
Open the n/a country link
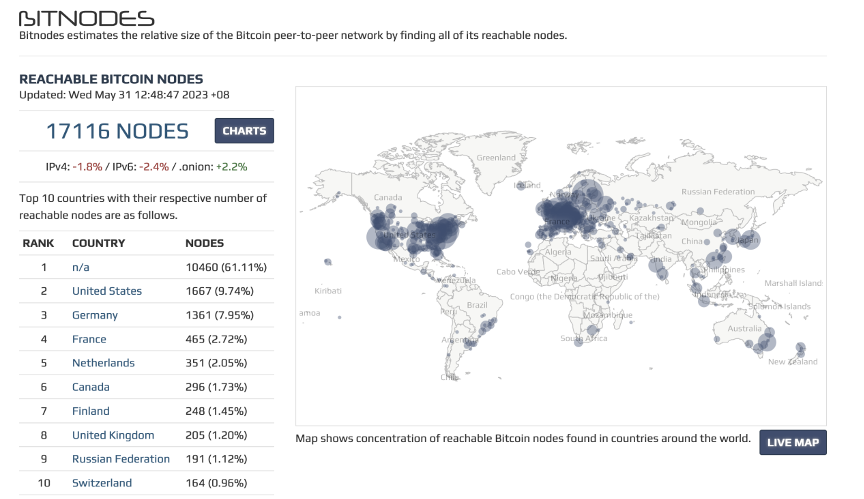coord(80,267)
